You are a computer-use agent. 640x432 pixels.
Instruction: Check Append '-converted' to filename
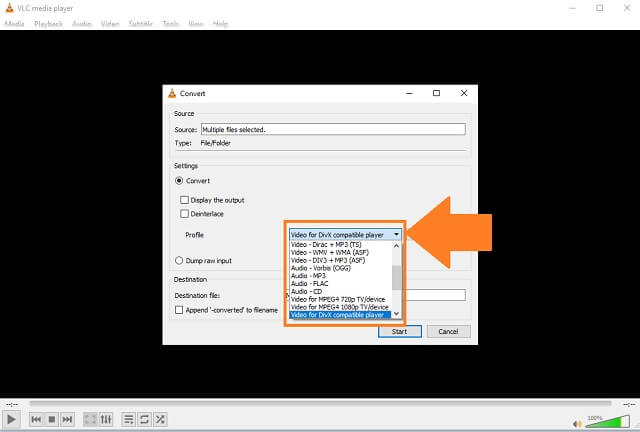point(179,310)
